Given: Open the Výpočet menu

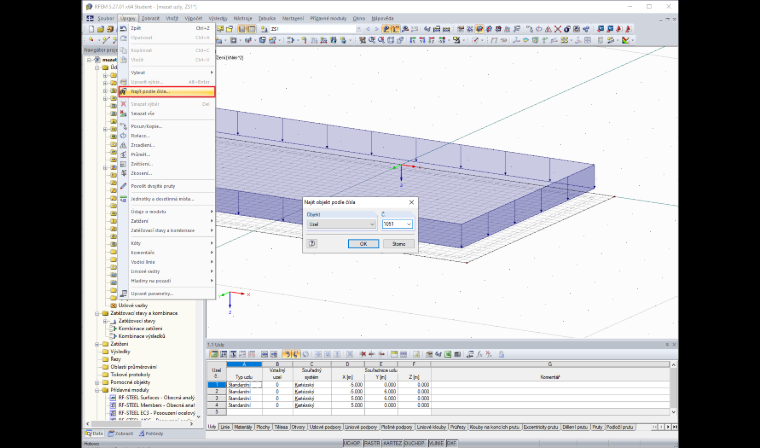Looking at the screenshot, I should point(193,18).
